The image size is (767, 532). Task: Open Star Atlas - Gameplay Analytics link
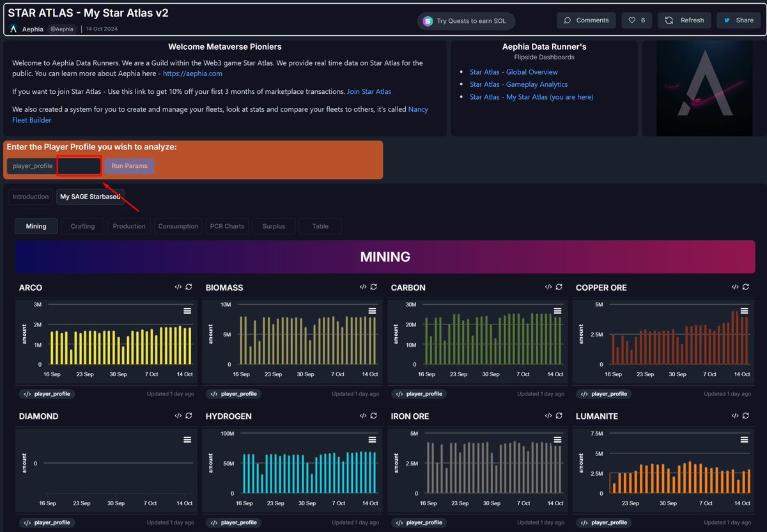pos(518,84)
